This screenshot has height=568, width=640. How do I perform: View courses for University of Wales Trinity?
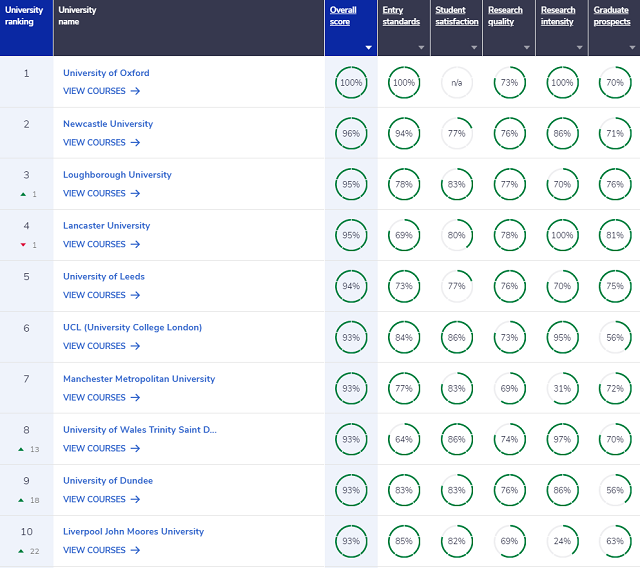pyautogui.click(x=101, y=448)
